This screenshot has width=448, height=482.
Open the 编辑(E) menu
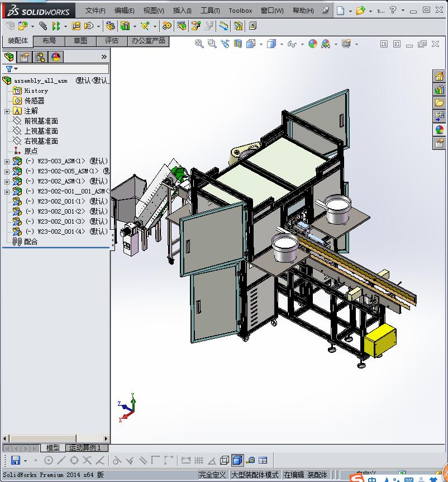(125, 11)
